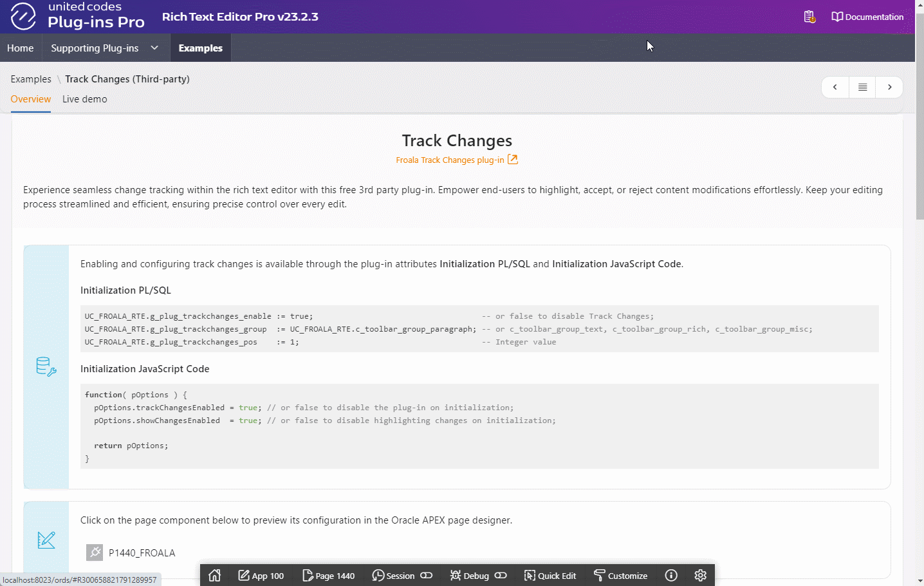This screenshot has width=924, height=586.
Task: Go to the previous example arrow
Action: coord(835,87)
